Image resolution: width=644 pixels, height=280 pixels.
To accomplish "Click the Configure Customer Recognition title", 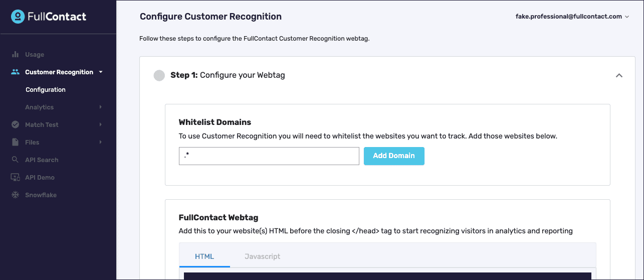I will point(210,17).
